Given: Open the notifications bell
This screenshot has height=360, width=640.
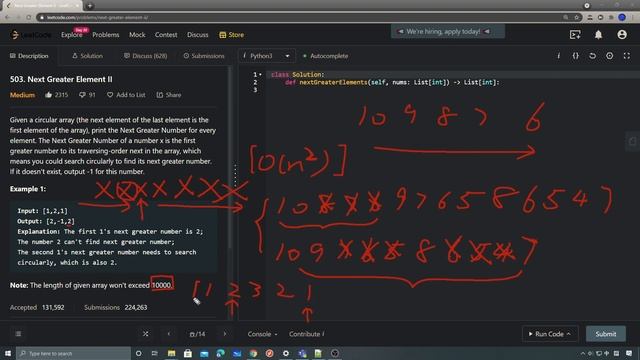Looking at the screenshot, I should 598,35.
